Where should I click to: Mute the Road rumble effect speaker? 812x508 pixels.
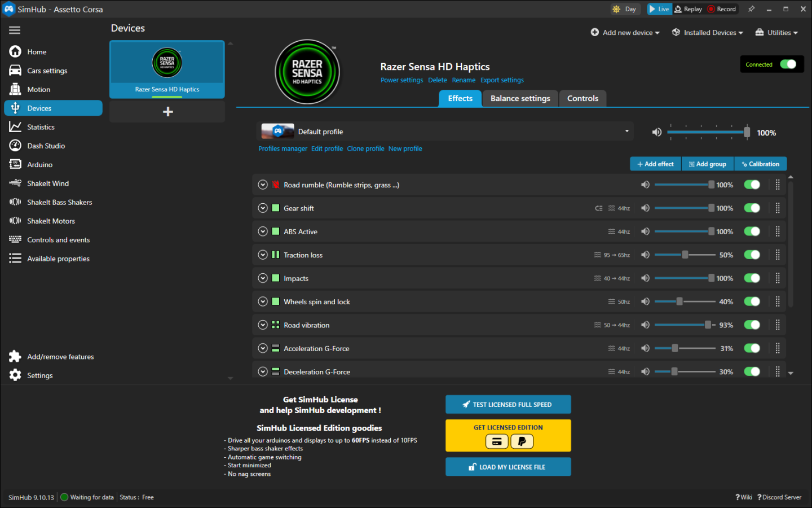(645, 185)
